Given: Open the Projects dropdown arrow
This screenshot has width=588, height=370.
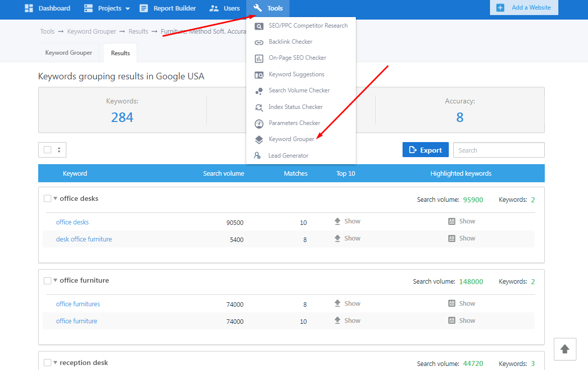Looking at the screenshot, I should [x=128, y=9].
